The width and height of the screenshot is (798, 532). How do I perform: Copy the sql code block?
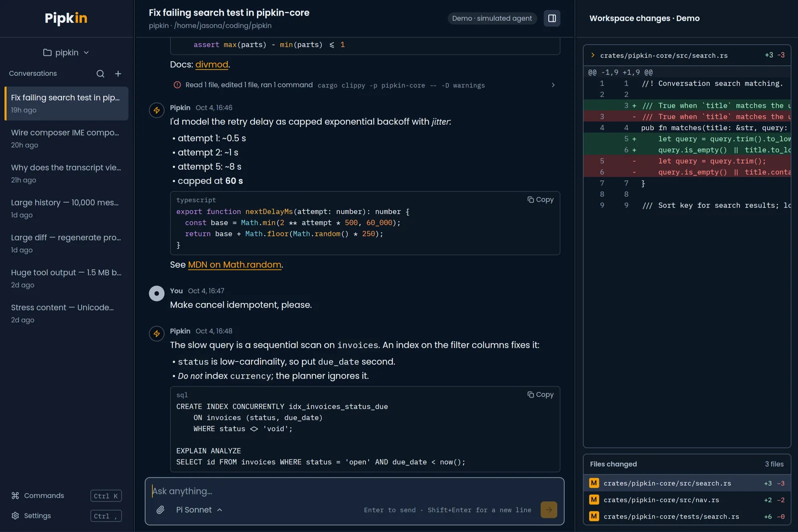coord(541,394)
